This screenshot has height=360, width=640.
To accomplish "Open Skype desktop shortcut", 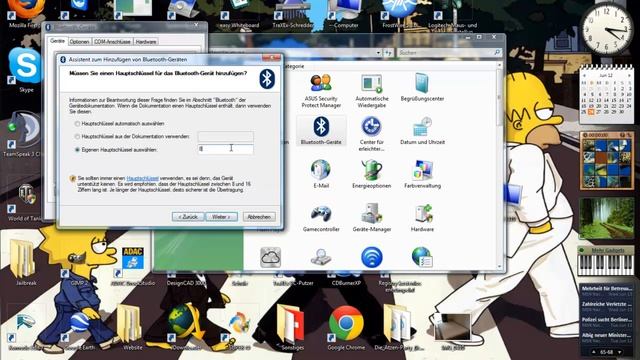I will (x=25, y=69).
